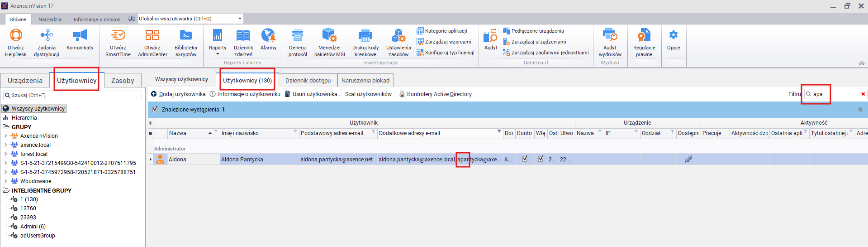Image resolution: width=868 pixels, height=247 pixels.
Task: Toggle Włą checkbox for Aldona
Action: point(541,159)
